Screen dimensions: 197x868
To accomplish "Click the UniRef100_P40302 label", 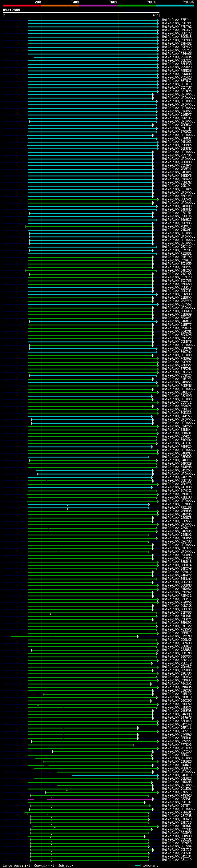I will click(x=176, y=684).
